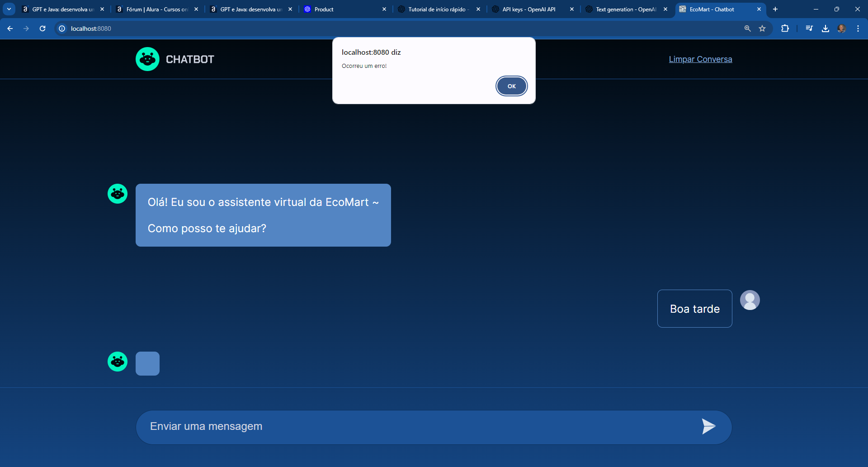Open the tab search dropdown arrow

(9, 9)
